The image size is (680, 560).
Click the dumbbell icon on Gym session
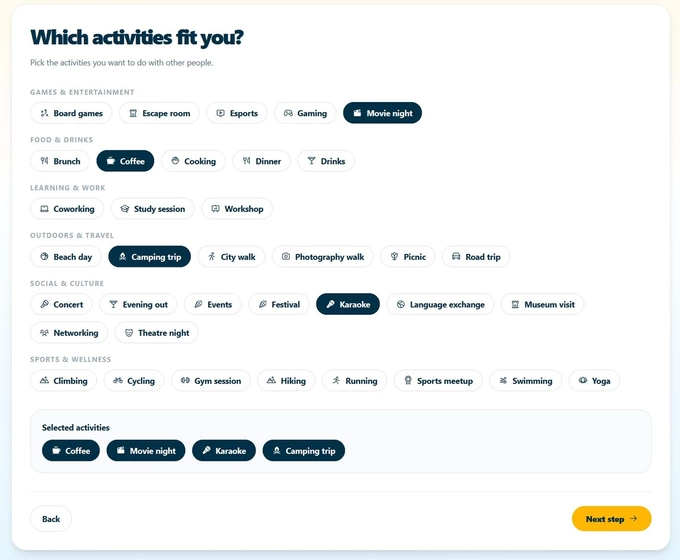185,381
